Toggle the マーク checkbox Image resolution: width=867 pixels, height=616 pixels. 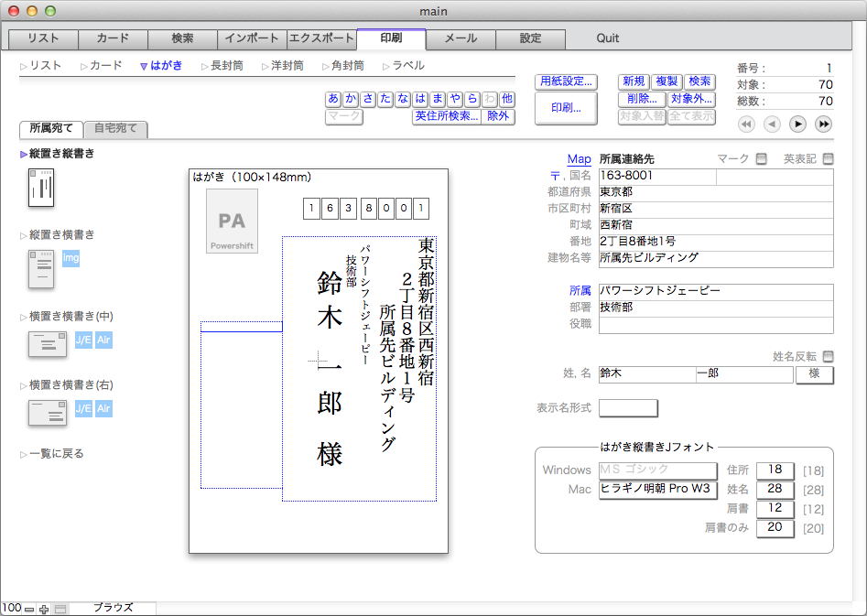pyautogui.click(x=762, y=158)
